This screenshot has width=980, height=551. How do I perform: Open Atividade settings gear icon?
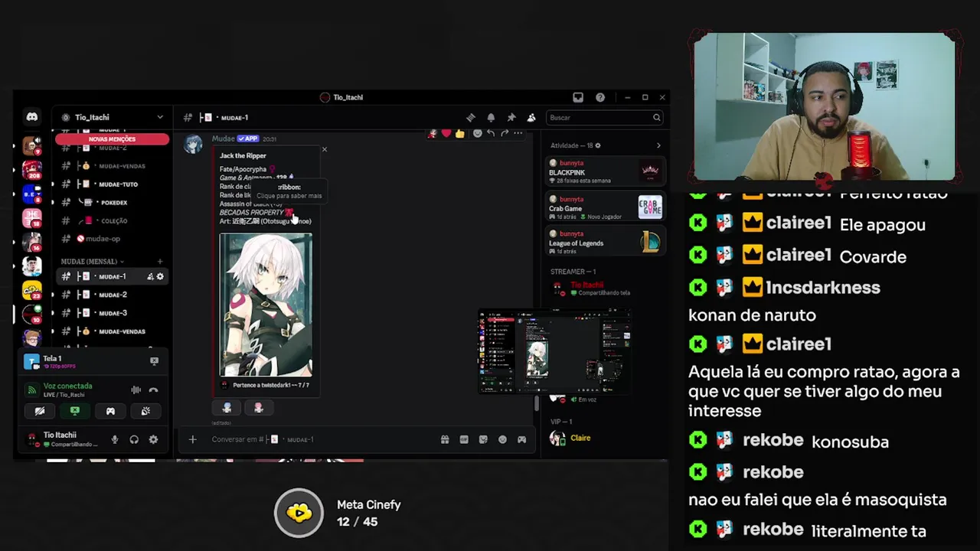[598, 145]
